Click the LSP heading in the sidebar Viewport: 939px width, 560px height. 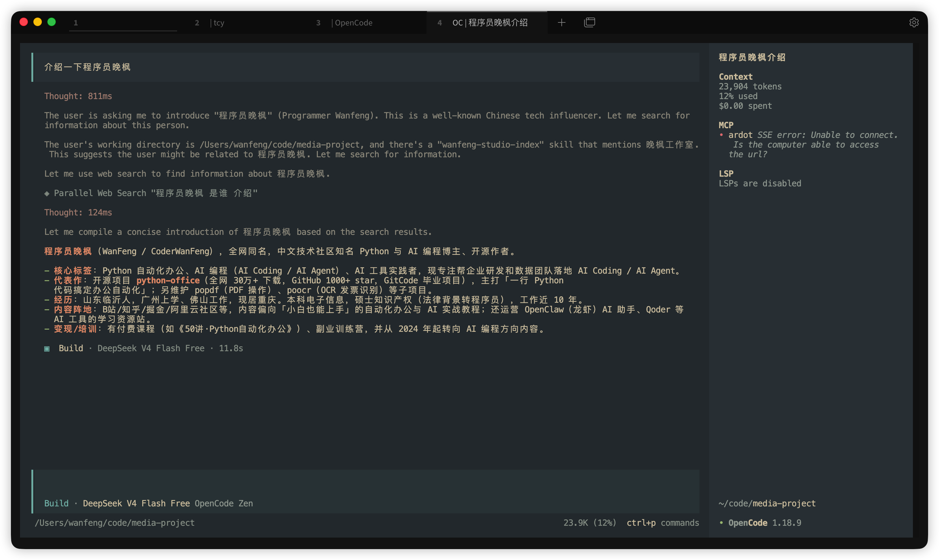click(x=726, y=174)
